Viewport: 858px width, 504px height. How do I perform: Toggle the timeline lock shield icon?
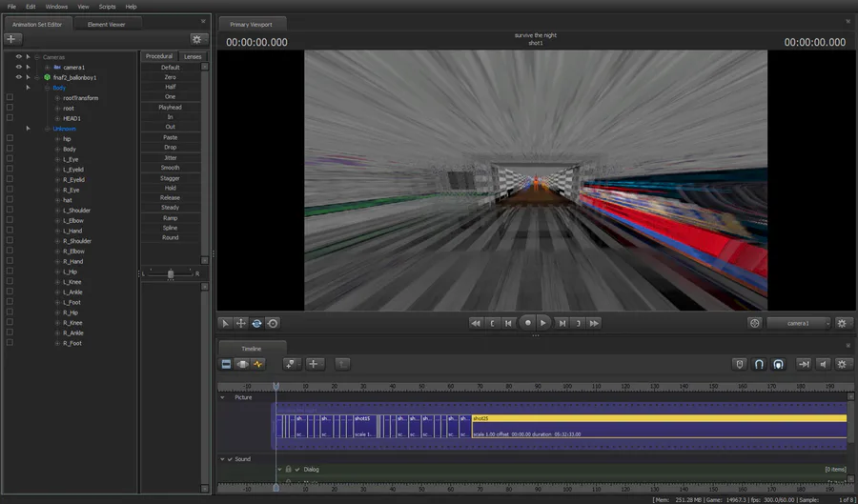coord(739,364)
